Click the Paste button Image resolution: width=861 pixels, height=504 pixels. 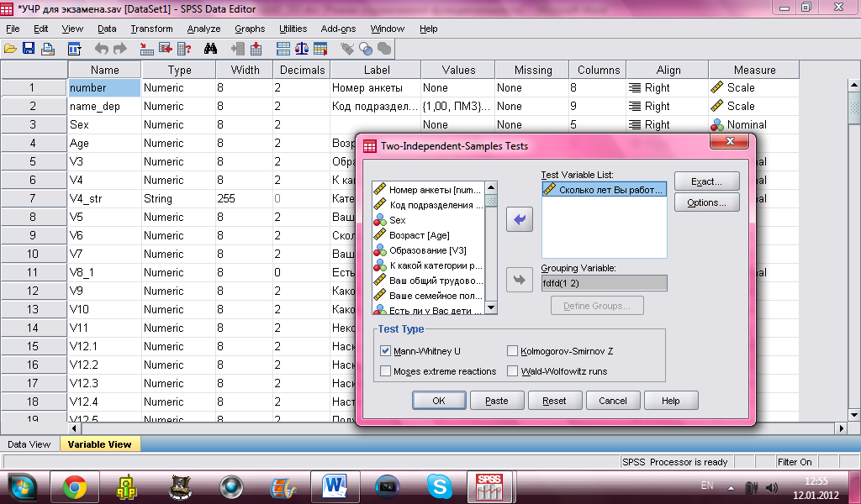[497, 401]
